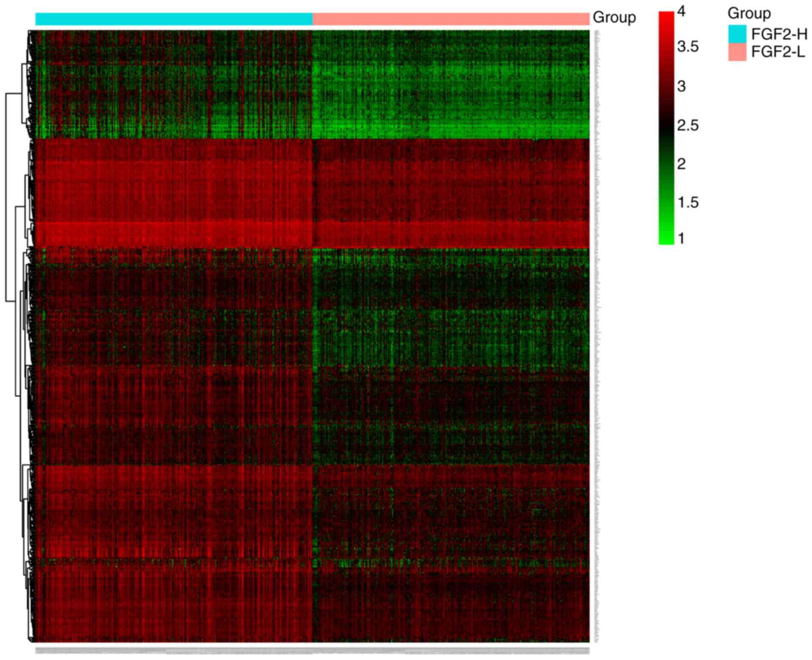Viewport: 812px width, 660px height.
Task: Click the Group annotation bar label
Action: (614, 17)
